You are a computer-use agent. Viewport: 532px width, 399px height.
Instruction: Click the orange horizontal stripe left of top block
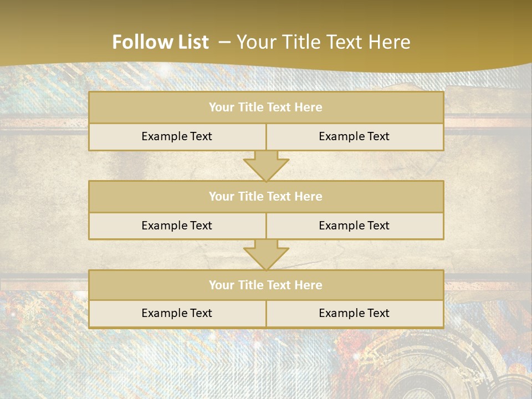[x=44, y=123]
